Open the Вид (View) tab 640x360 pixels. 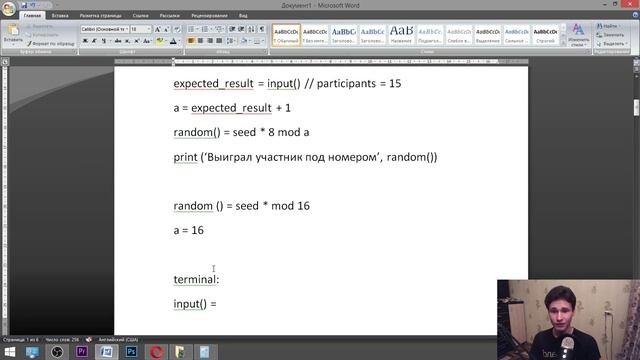click(x=243, y=16)
